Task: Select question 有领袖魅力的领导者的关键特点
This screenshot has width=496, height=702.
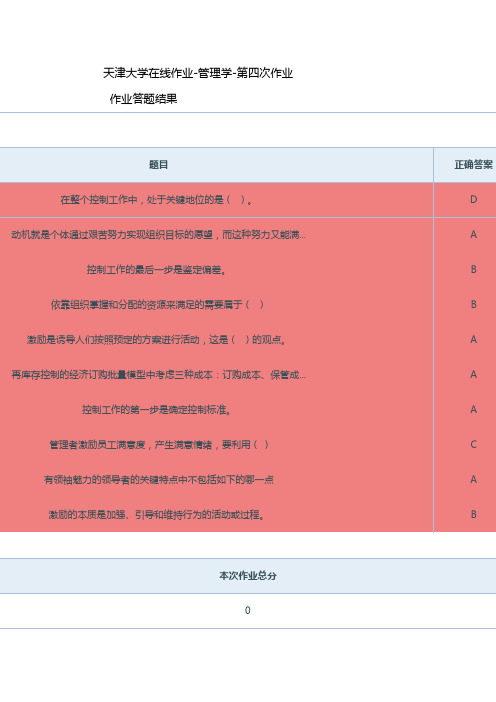Action: click(159, 479)
